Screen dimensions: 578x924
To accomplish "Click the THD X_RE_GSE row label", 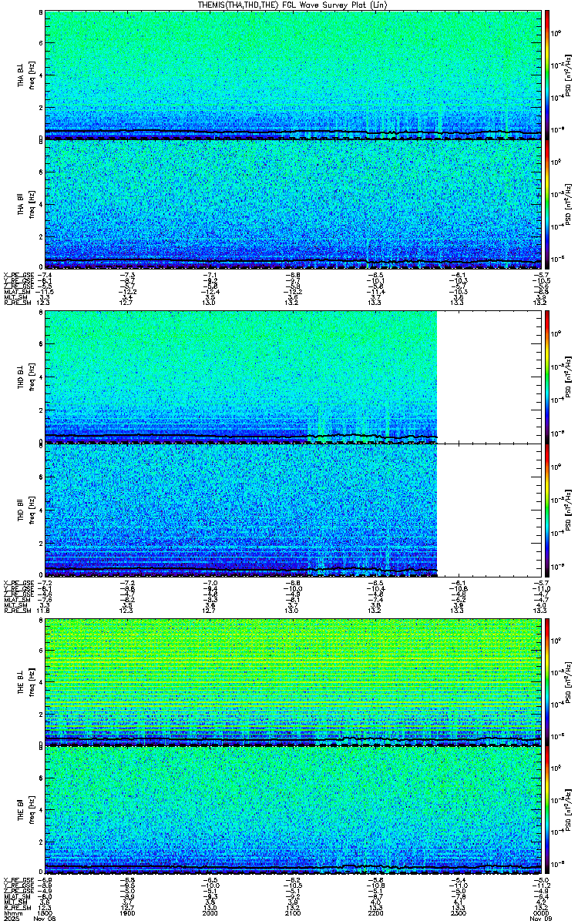I will (x=18, y=582).
